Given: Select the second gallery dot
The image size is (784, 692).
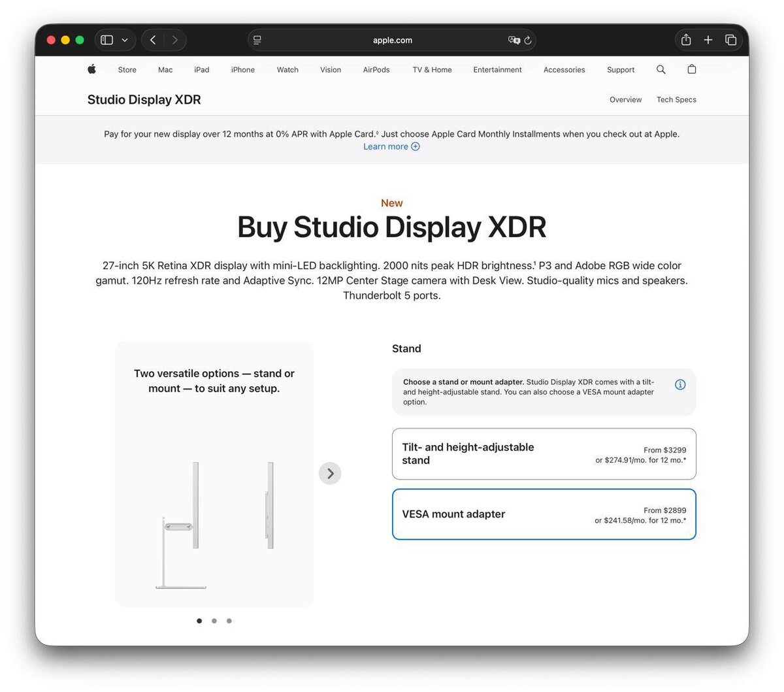Looking at the screenshot, I should click(x=214, y=621).
